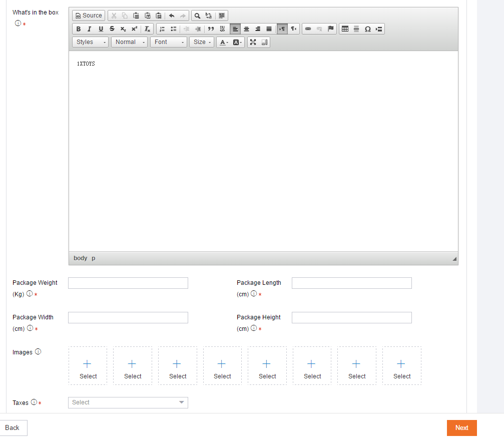Open the Font dropdown
This screenshot has width=504, height=439.
(169, 42)
